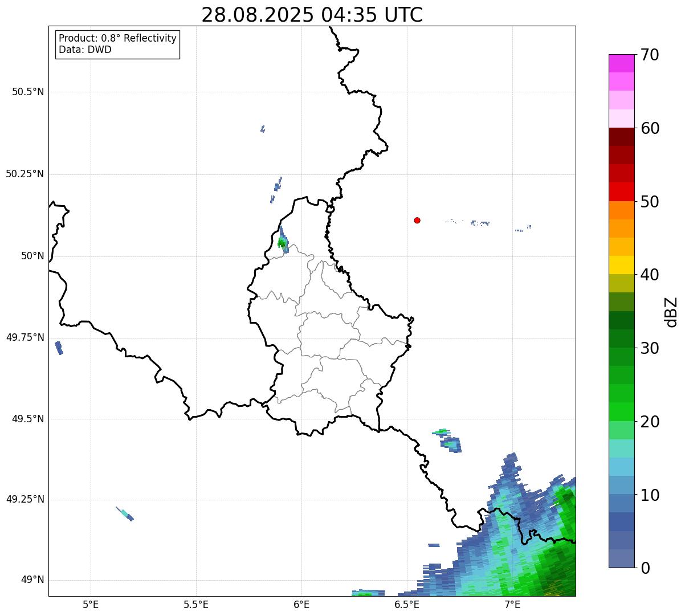Click the dBZ colorbar axis label

tap(671, 312)
